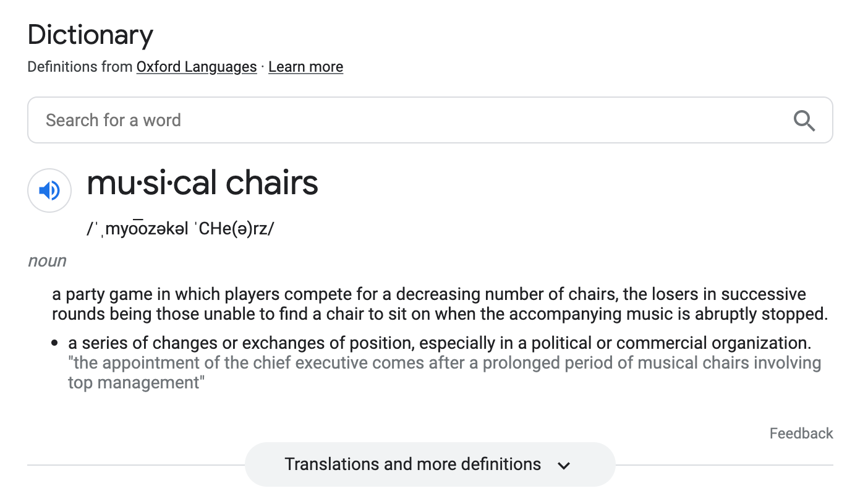Viewport: 868px width, 496px height.
Task: Send feedback via the Feedback link
Action: 801,434
